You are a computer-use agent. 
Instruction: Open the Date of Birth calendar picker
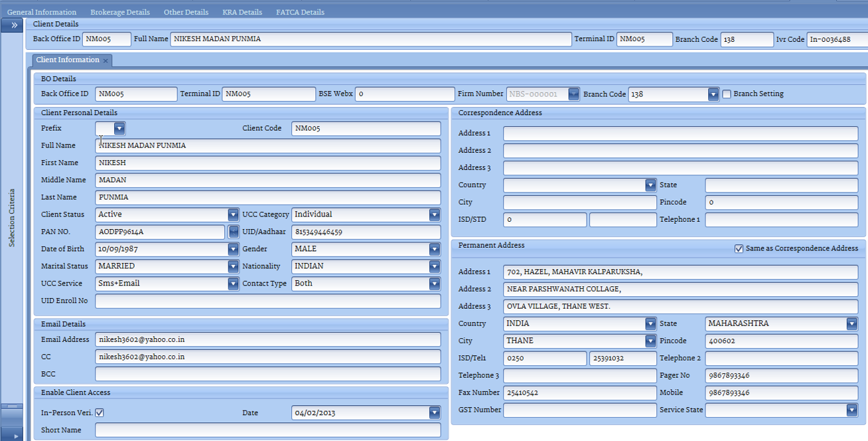233,249
